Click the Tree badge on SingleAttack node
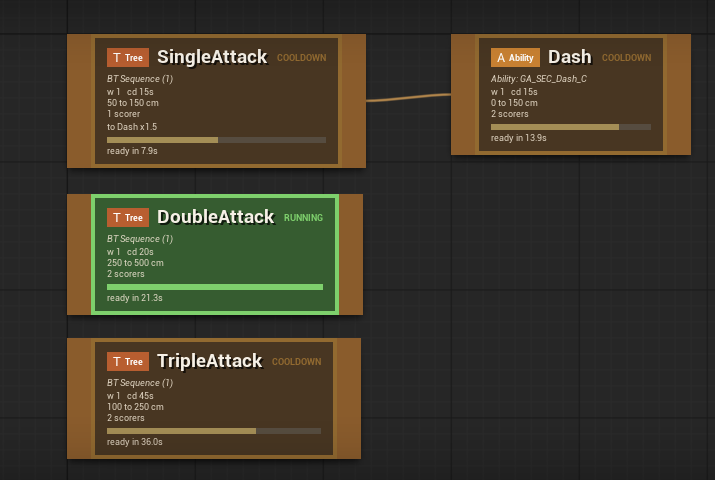This screenshot has height=480, width=715. click(128, 57)
